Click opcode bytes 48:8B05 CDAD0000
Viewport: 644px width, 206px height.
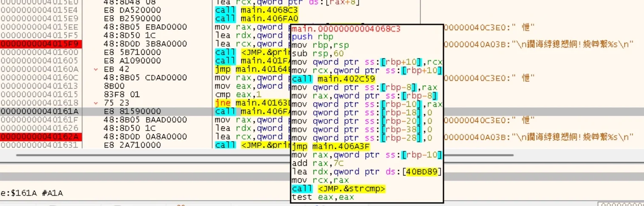(x=145, y=78)
